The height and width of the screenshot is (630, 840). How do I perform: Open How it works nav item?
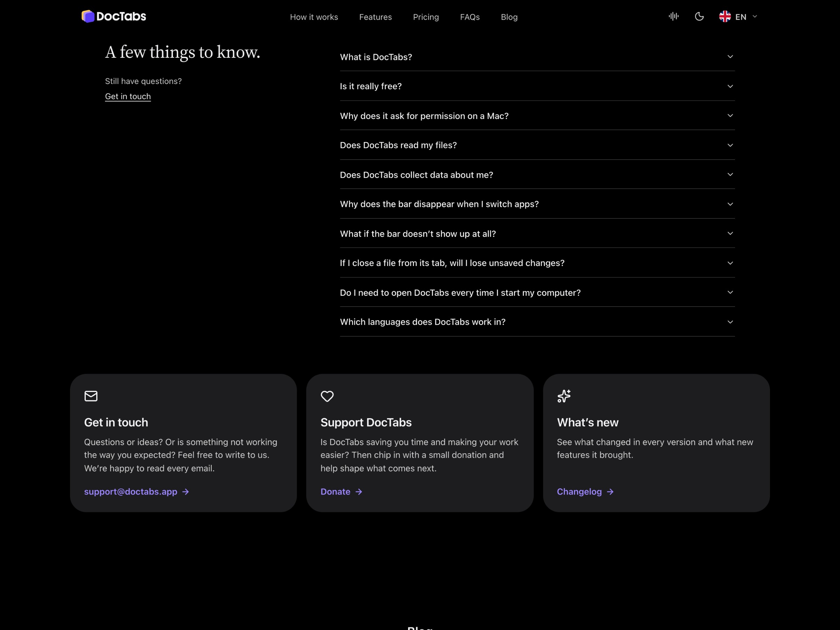314,17
